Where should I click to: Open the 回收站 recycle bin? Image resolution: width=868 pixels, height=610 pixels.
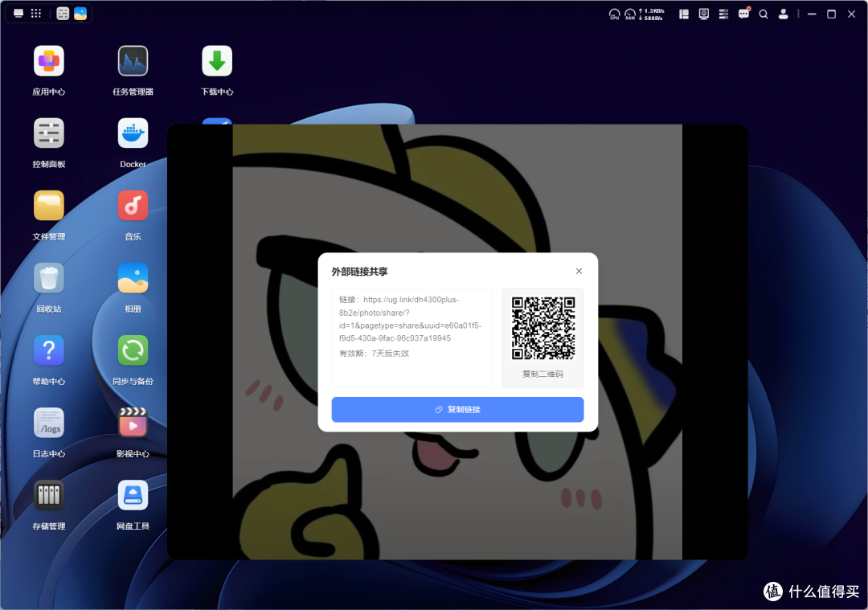tap(49, 278)
